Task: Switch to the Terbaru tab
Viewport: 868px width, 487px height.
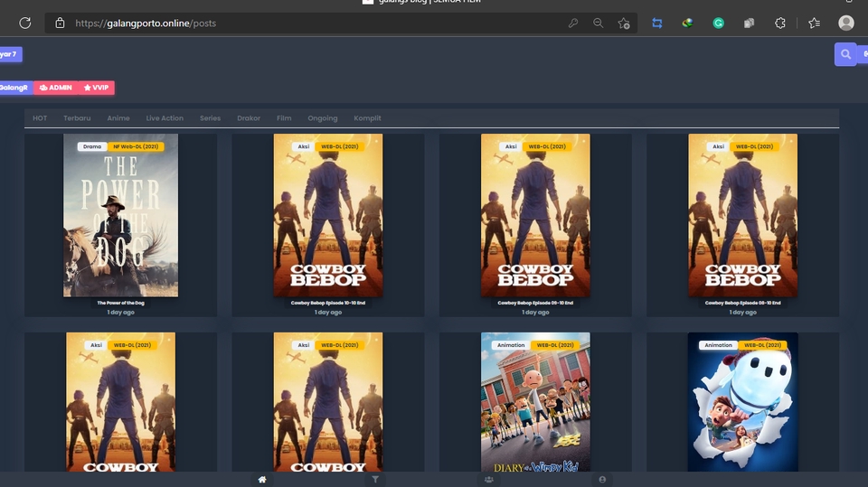Action: [77, 117]
